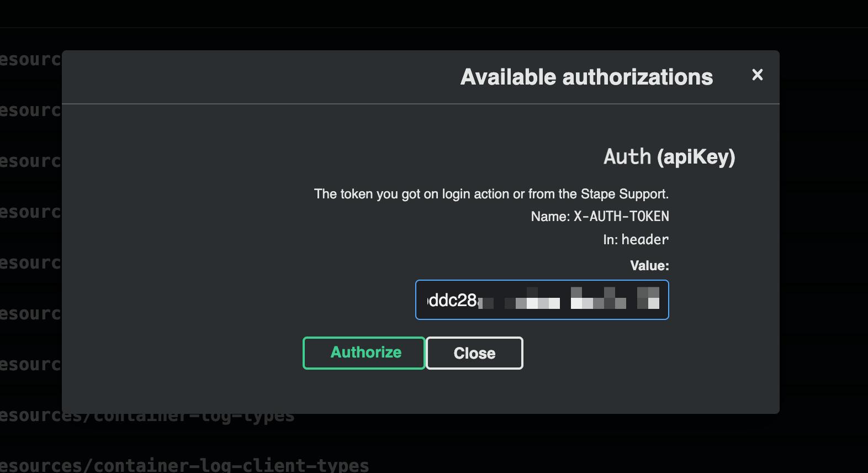Close the Available authorizations dialog with X
The image size is (868, 473).
pos(757,75)
